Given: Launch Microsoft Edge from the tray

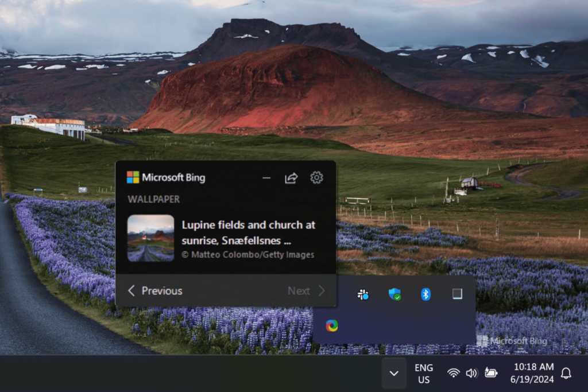Looking at the screenshot, I should tap(332, 325).
